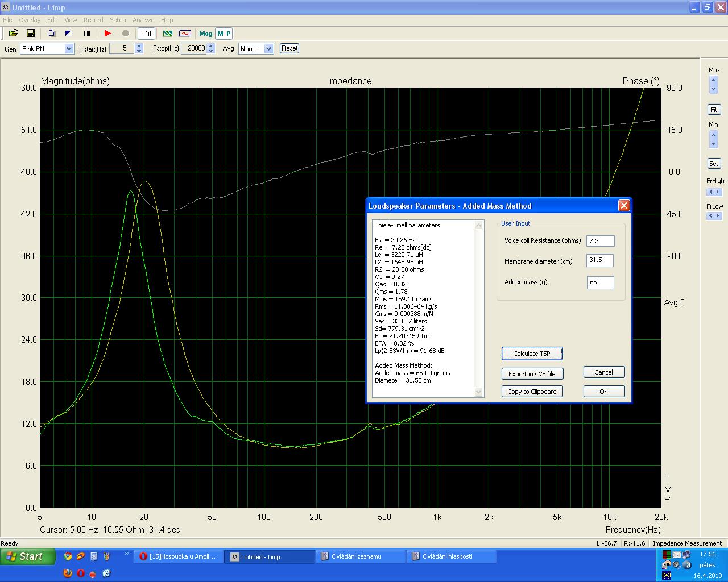Expand the quick launch chevron
The width and height of the screenshot is (728, 582).
click(126, 554)
